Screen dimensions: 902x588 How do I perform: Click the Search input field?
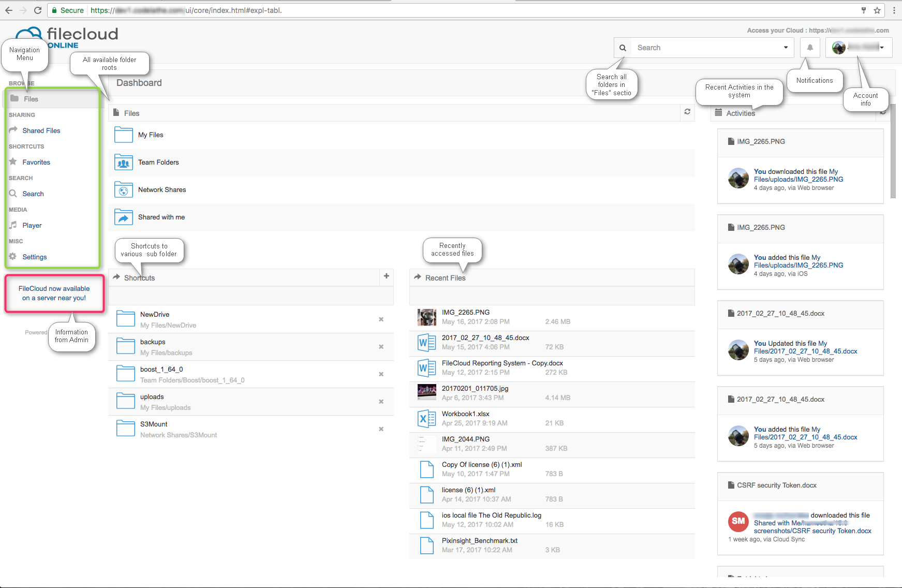[x=706, y=48]
